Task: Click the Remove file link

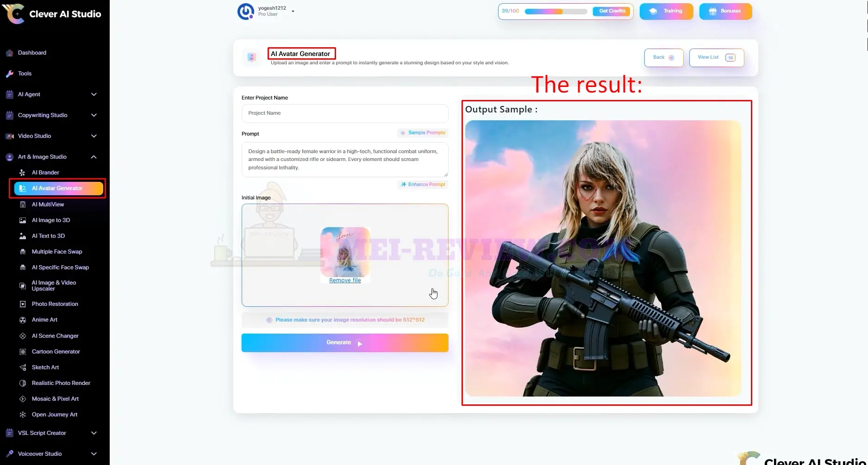Action: [x=345, y=280]
